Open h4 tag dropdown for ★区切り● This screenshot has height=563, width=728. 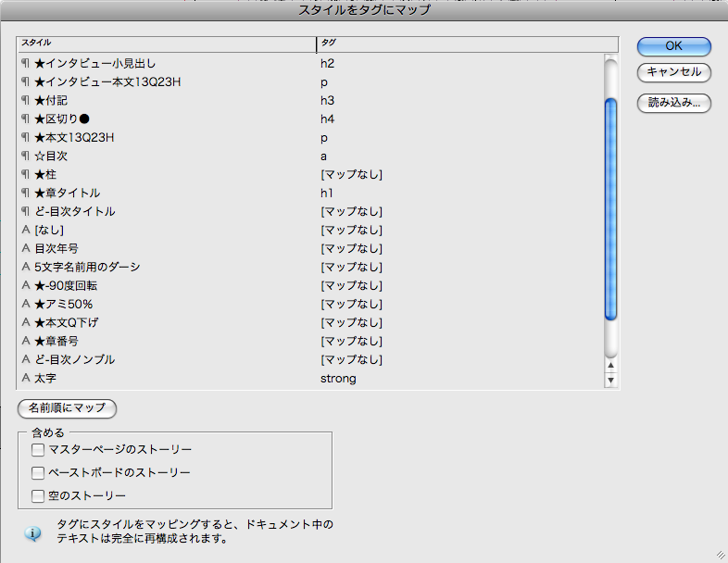pyautogui.click(x=327, y=119)
